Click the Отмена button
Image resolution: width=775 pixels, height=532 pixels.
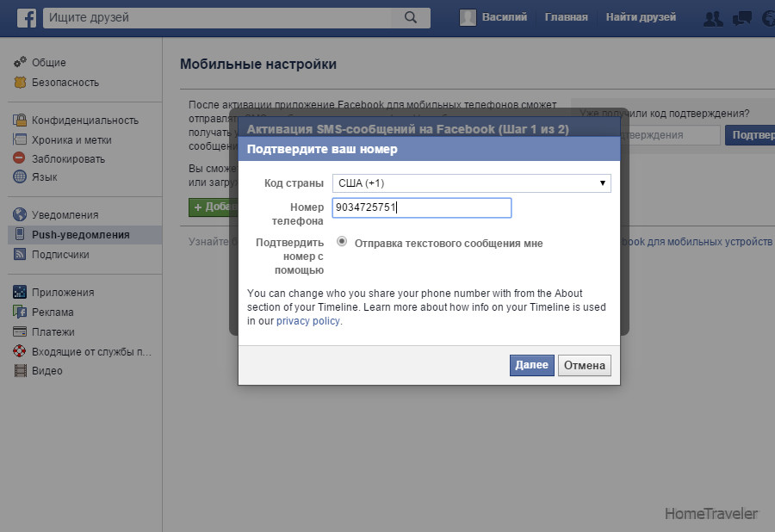tap(585, 366)
